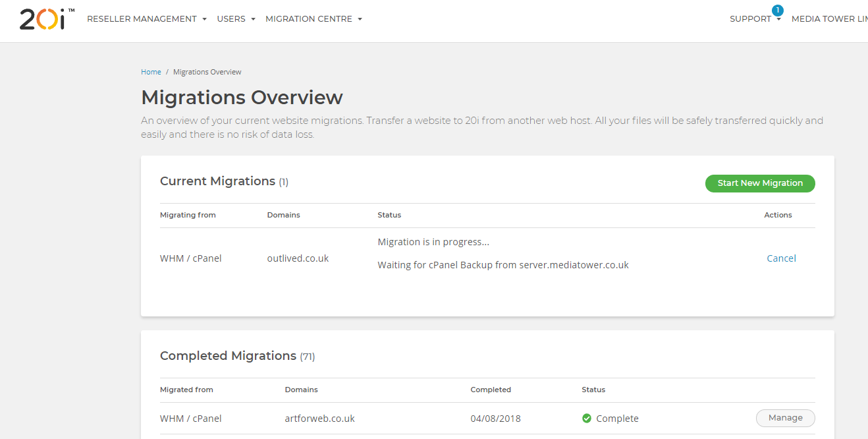Click the Current Migrations heading
Image resolution: width=868 pixels, height=439 pixels.
pos(217,181)
